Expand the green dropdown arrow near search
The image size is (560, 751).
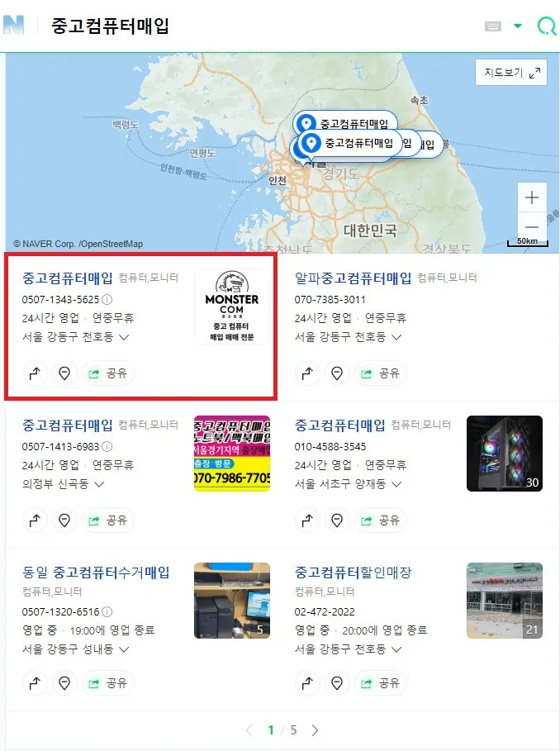517,26
